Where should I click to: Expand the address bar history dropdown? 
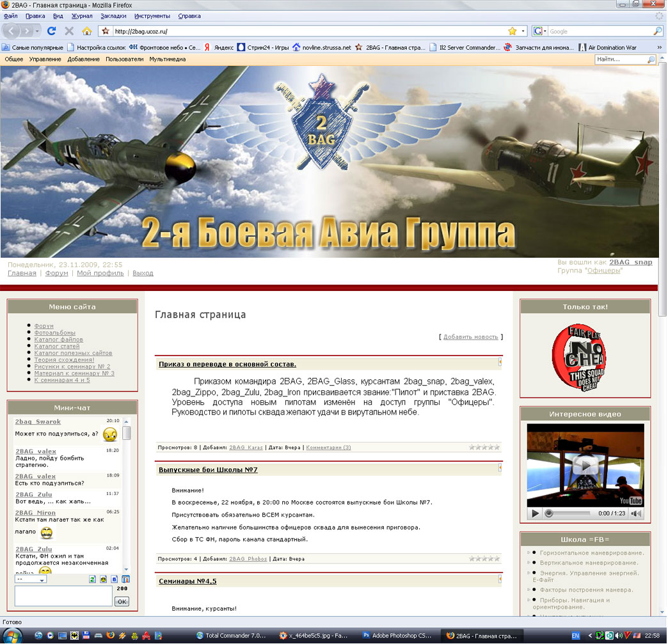coord(523,31)
